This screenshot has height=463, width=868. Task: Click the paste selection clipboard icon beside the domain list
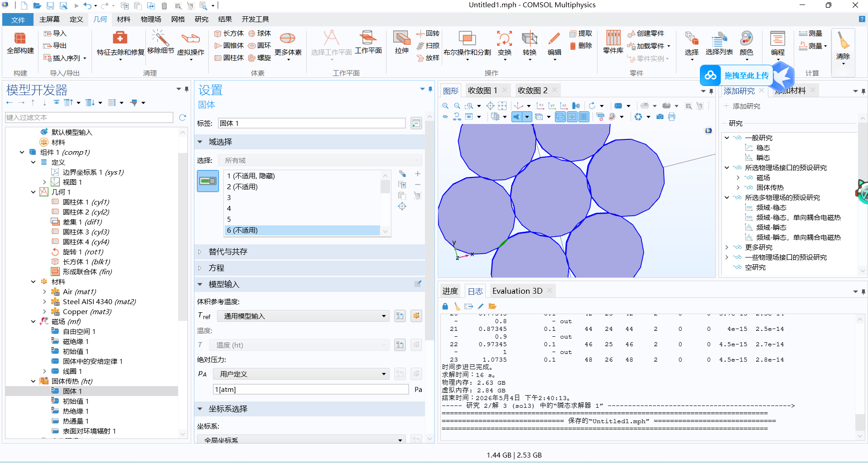click(x=402, y=196)
